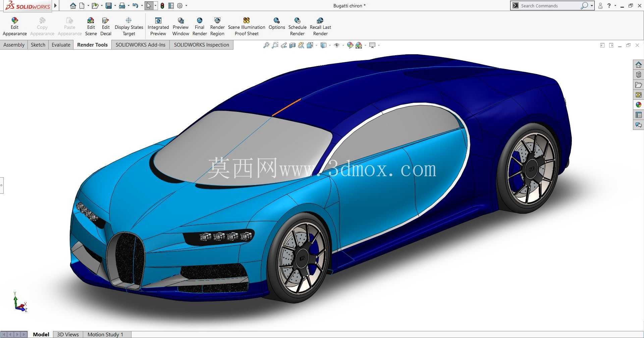Click Recall Last Render
The image size is (644, 338).
(x=320, y=26)
